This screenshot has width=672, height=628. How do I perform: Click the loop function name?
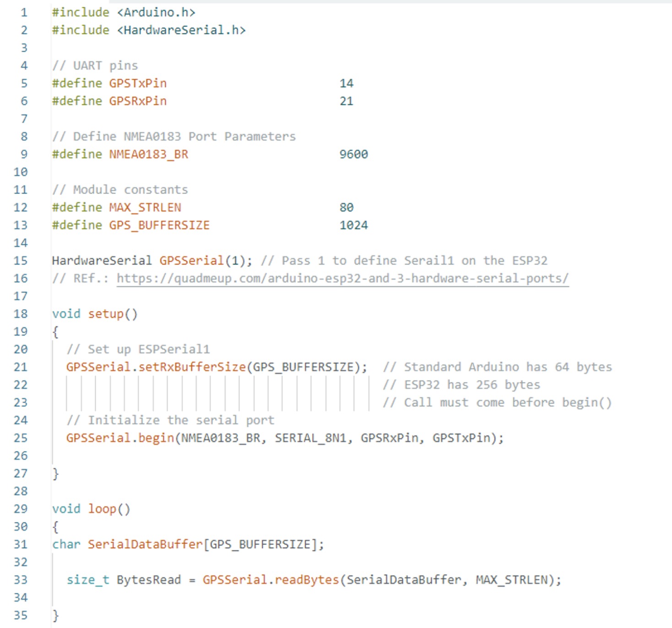point(102,509)
